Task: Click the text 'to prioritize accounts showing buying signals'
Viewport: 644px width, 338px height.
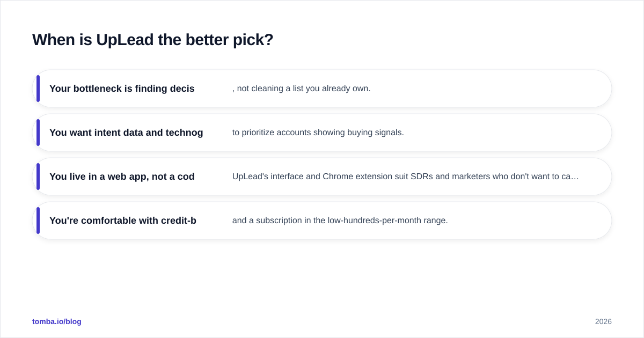Action: coord(317,133)
